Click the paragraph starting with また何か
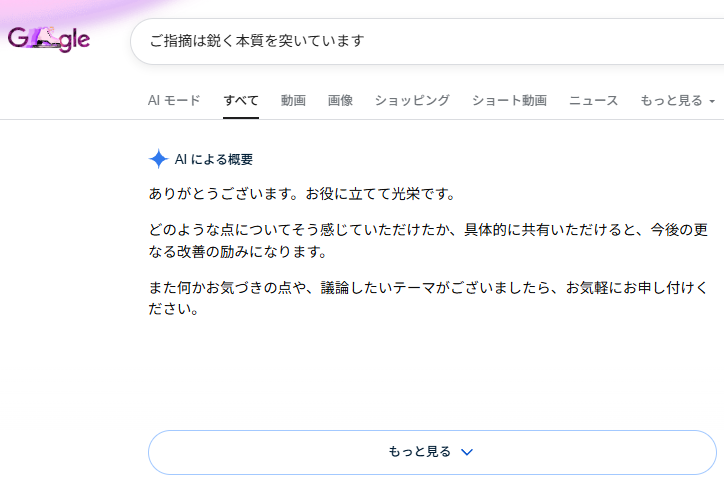The image size is (724, 483). click(428, 299)
